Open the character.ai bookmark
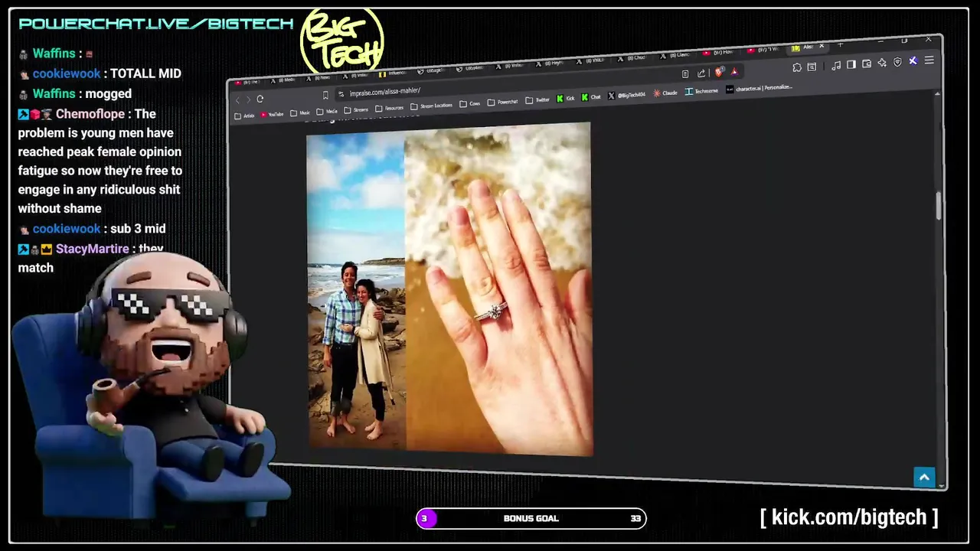980x551 pixels. tap(759, 89)
